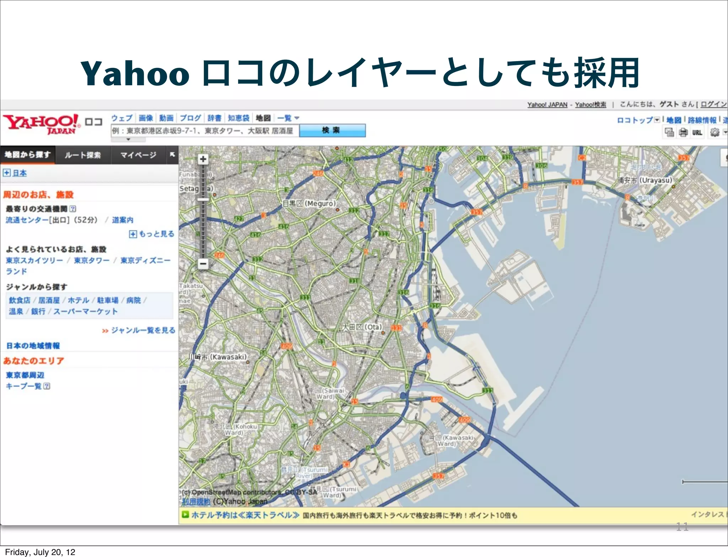Click the 目黒区 (Meguro) label on the map
Image resolution: width=728 pixels, height=560 pixels.
(309, 203)
